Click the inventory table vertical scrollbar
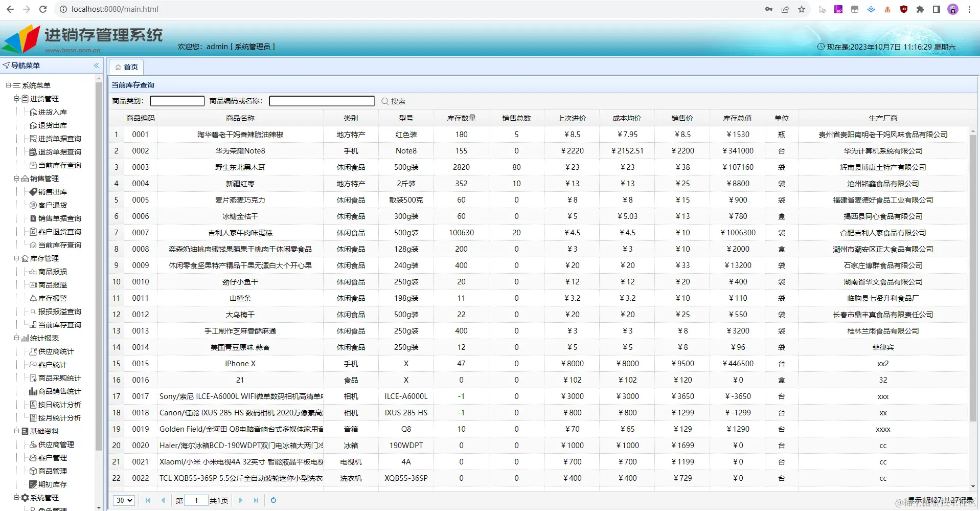 973,279
